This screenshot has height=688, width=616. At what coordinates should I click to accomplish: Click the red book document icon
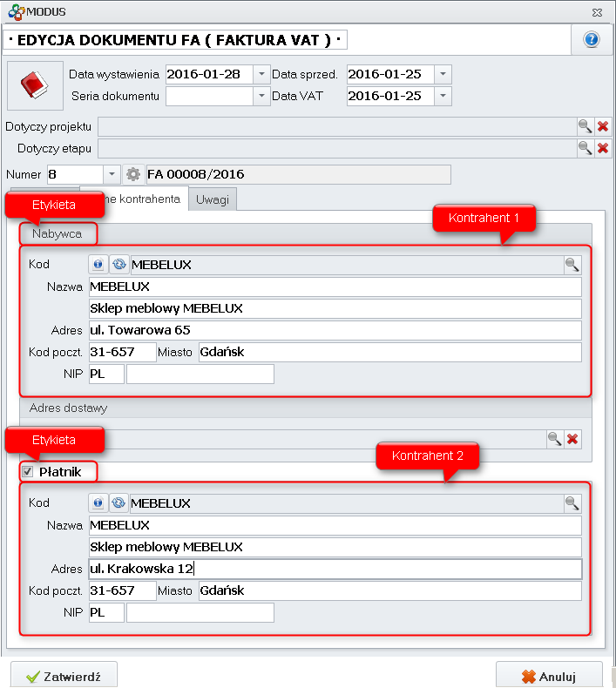35,85
